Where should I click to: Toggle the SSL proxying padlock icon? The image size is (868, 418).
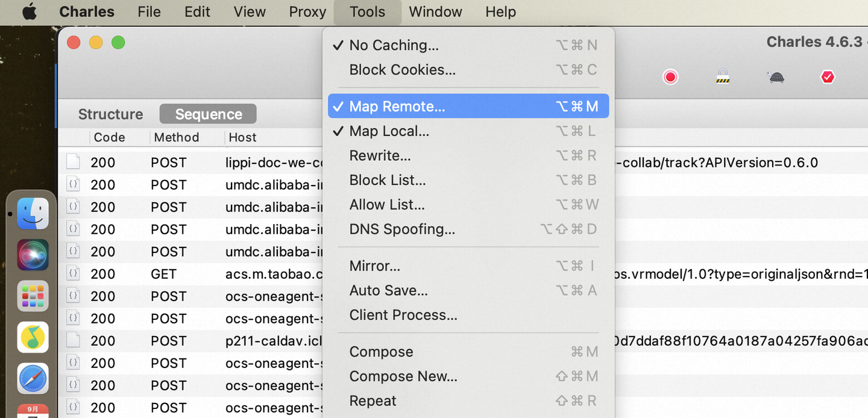click(722, 76)
